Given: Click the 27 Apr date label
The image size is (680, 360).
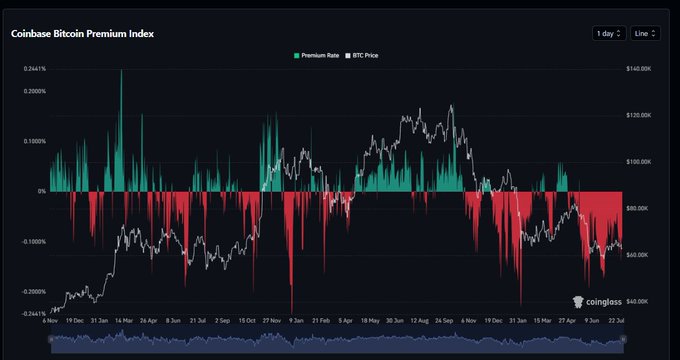Looking at the screenshot, I should coord(567,321).
